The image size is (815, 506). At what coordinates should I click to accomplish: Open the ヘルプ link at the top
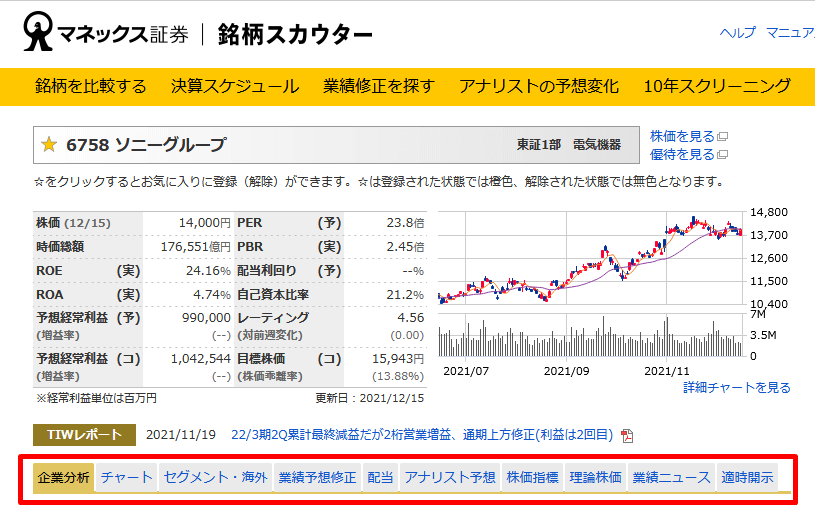coord(737,33)
